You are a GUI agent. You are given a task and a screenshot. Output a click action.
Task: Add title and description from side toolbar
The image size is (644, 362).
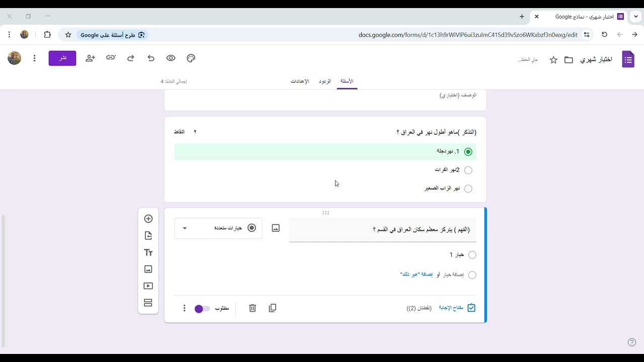[x=148, y=252]
